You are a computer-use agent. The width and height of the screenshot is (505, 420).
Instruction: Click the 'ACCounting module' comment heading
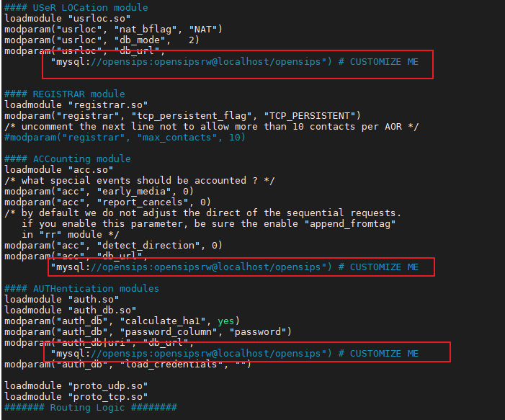click(67, 158)
